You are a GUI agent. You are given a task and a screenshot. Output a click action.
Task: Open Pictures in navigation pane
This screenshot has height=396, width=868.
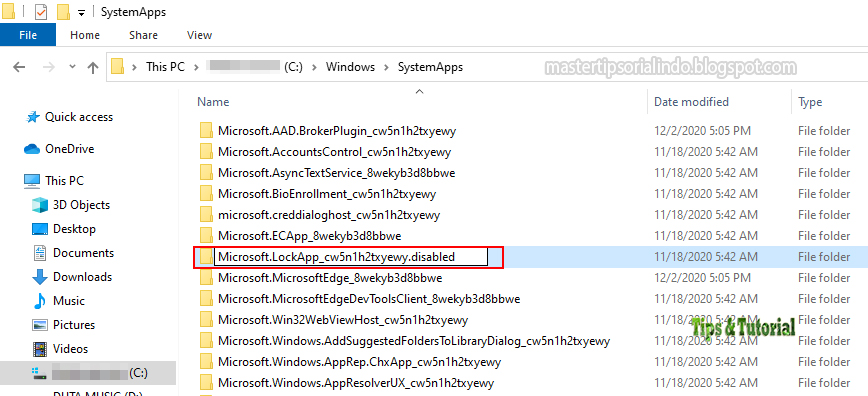coord(74,325)
